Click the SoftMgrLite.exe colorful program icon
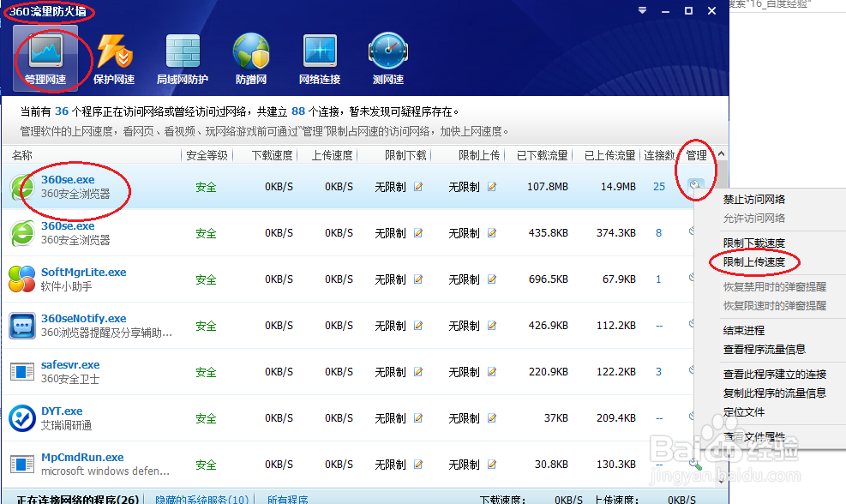This screenshot has width=846, height=504. 21,279
